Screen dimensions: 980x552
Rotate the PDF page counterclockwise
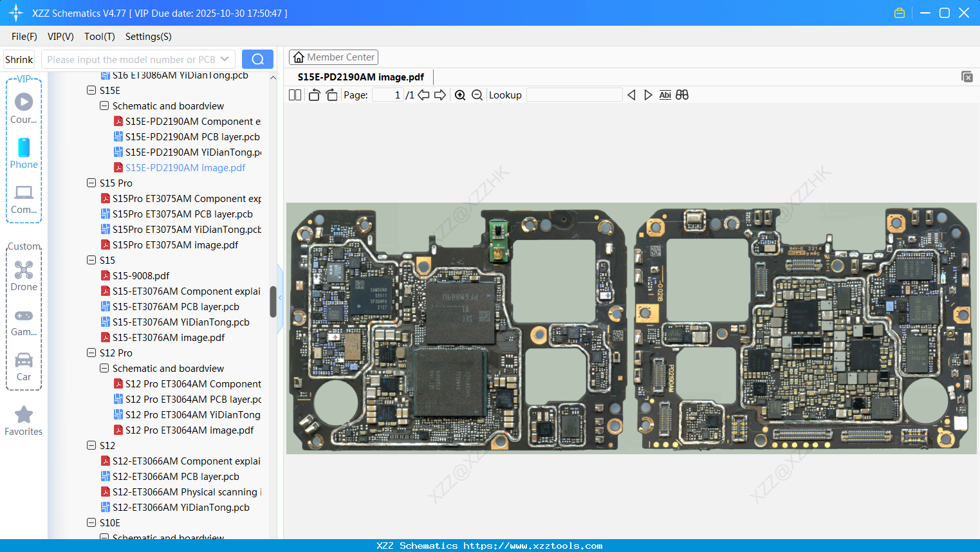pyautogui.click(x=313, y=95)
